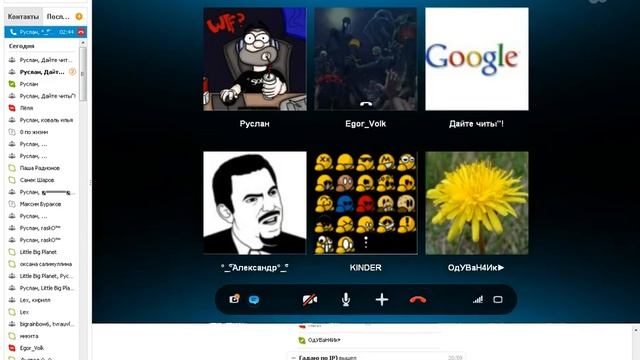Click phone icon in active call row
Viewport: 640px width, 360px height.
[13, 32]
